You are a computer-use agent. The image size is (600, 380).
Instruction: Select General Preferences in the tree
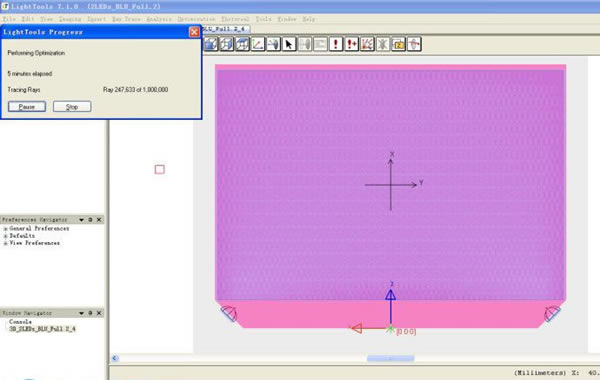39,228
